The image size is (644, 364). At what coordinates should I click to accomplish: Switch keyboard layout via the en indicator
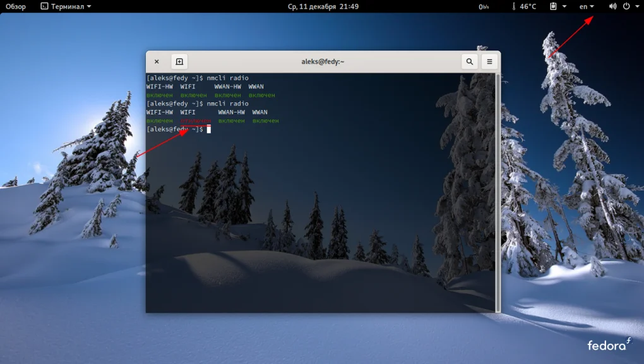(587, 6)
